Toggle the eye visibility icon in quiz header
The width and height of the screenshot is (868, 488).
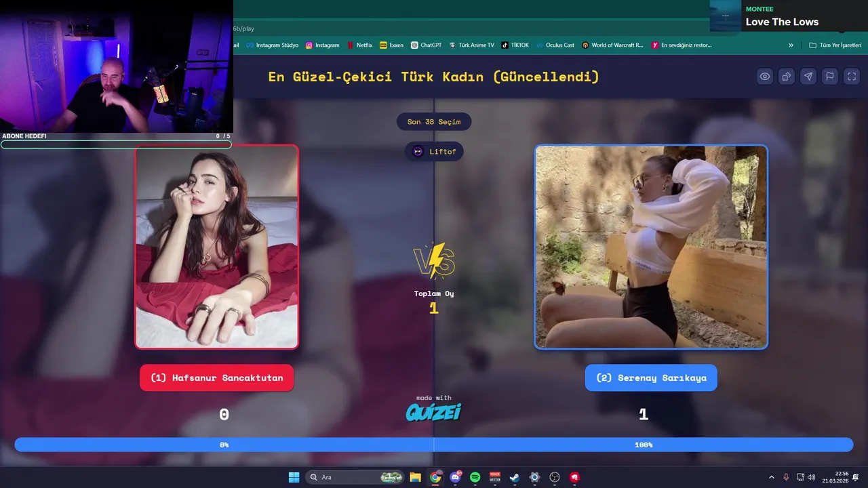point(765,77)
